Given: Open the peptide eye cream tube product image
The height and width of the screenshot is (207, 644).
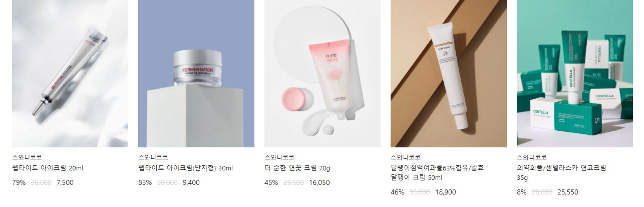Looking at the screenshot, I should pos(70,74).
